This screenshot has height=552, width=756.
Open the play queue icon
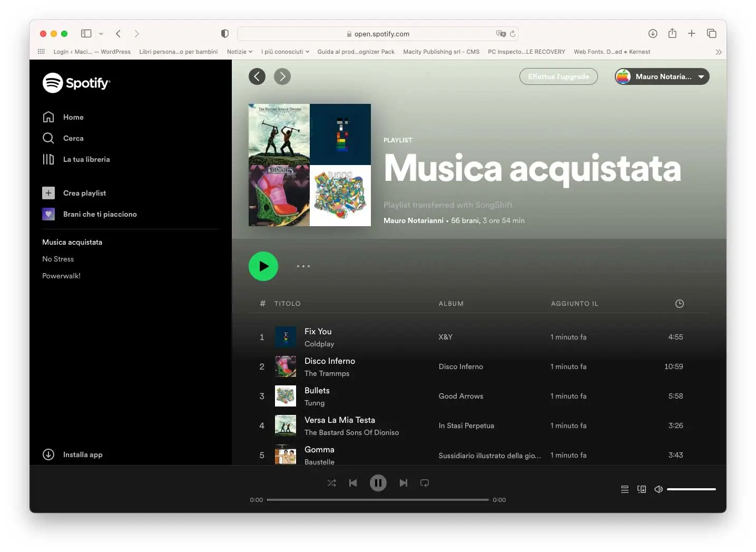coord(624,489)
